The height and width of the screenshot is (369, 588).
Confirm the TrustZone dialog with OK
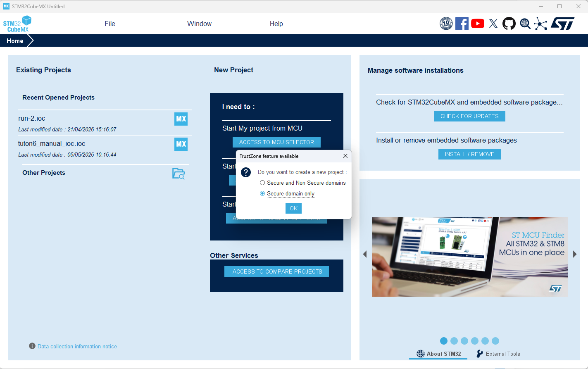(294, 208)
